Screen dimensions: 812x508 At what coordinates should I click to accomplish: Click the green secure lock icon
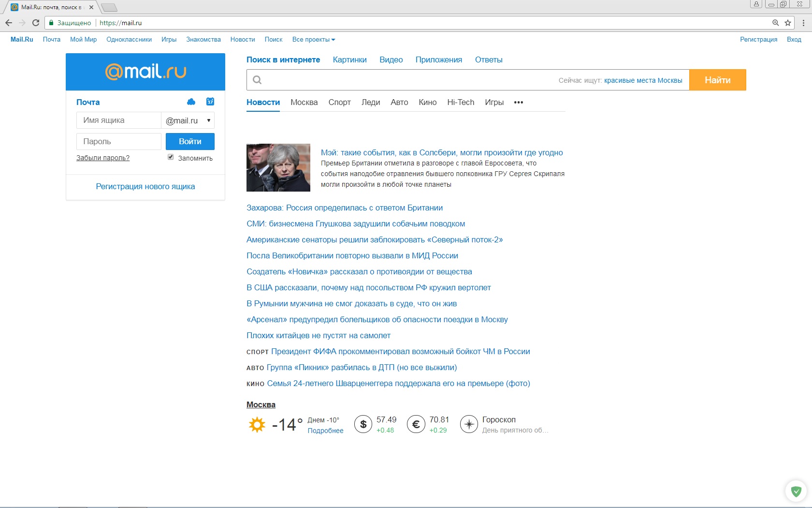[x=51, y=23]
